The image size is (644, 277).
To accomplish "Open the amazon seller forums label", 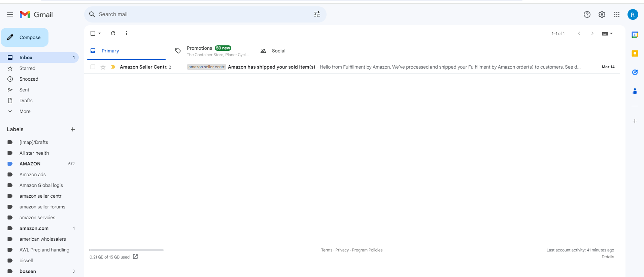I will pos(39,207).
